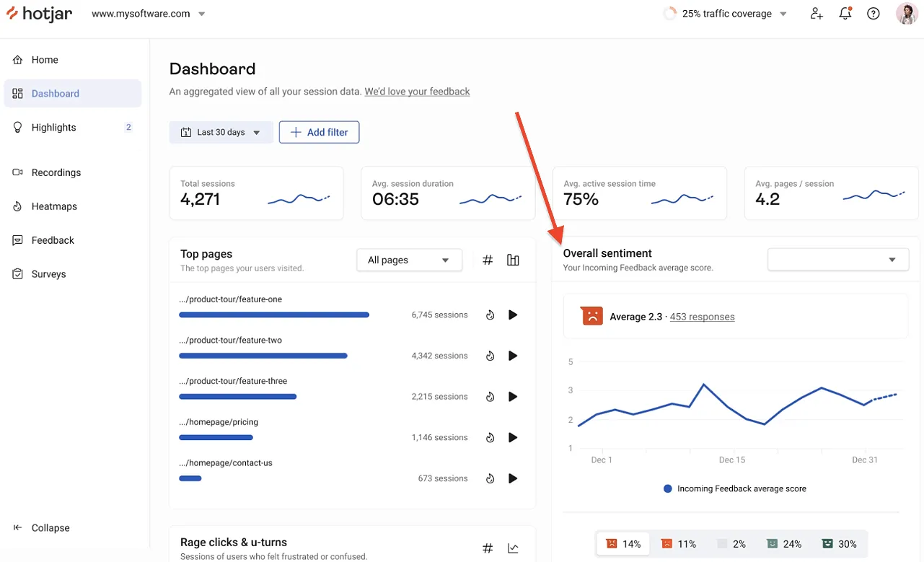Click the Hotjar logo
Image resolution: width=924 pixels, height=562 pixels.
click(39, 14)
